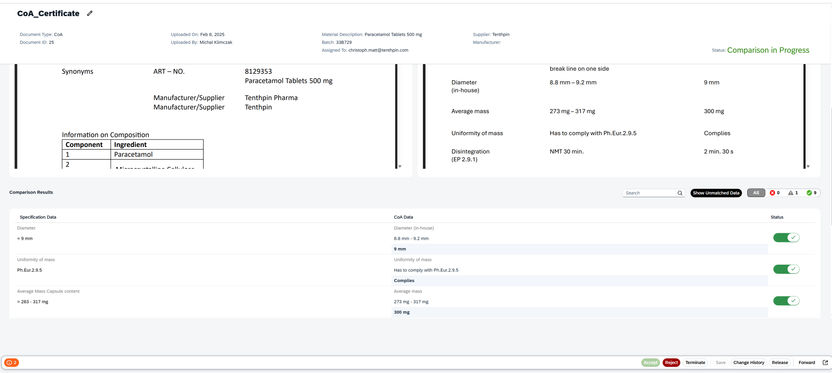Click the Accept button
832x373 pixels.
(x=651, y=362)
